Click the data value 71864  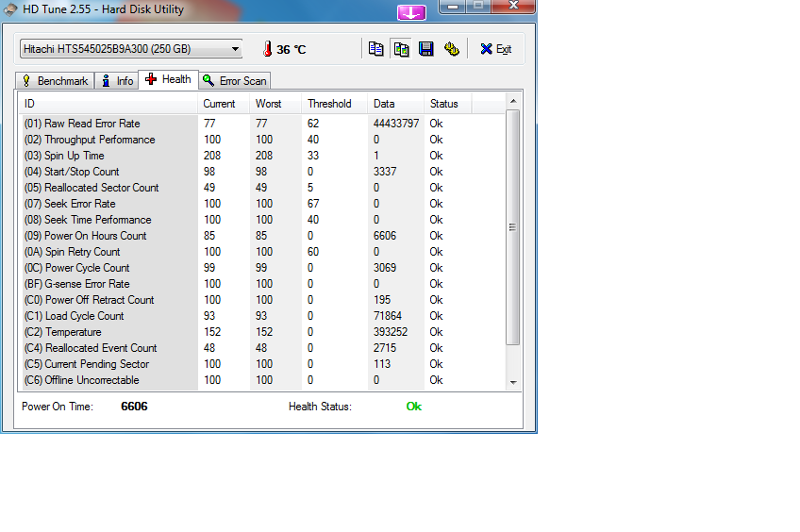pyautogui.click(x=387, y=316)
